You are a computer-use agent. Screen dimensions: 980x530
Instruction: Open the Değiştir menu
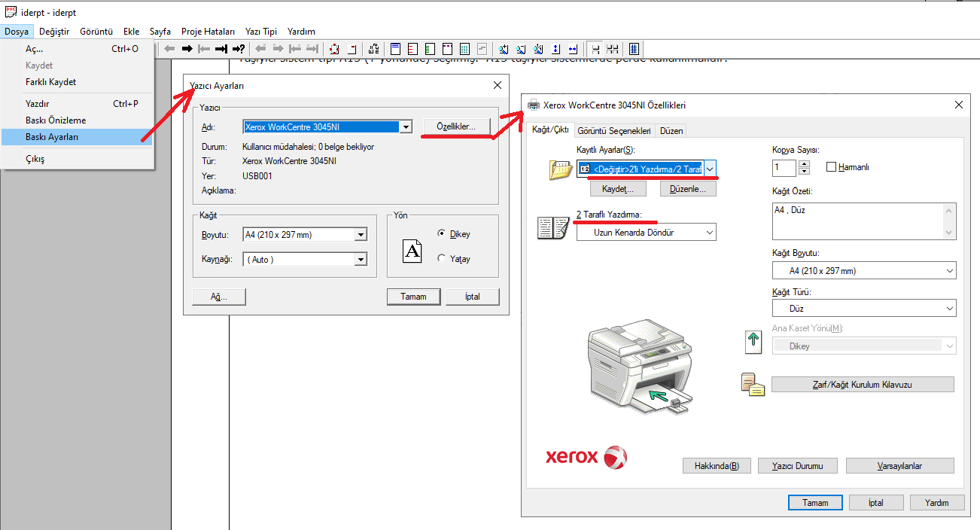54,32
